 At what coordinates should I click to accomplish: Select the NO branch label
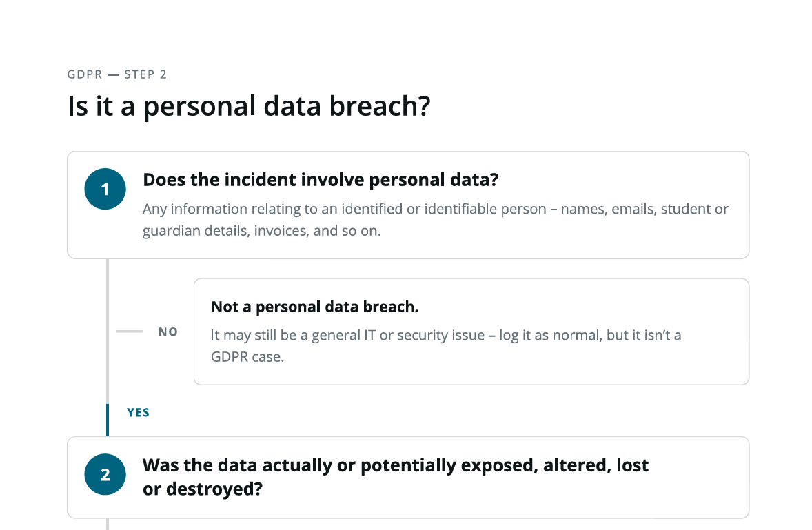(x=168, y=332)
